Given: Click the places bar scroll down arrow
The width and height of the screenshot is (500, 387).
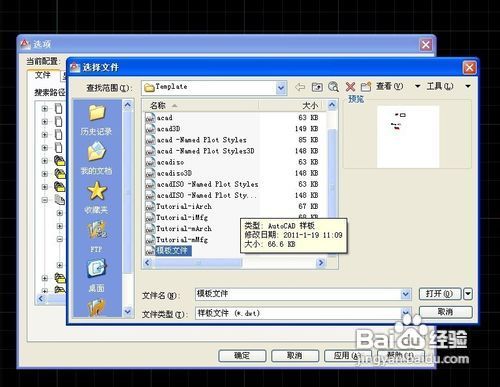Looking at the screenshot, I should 128,312.
